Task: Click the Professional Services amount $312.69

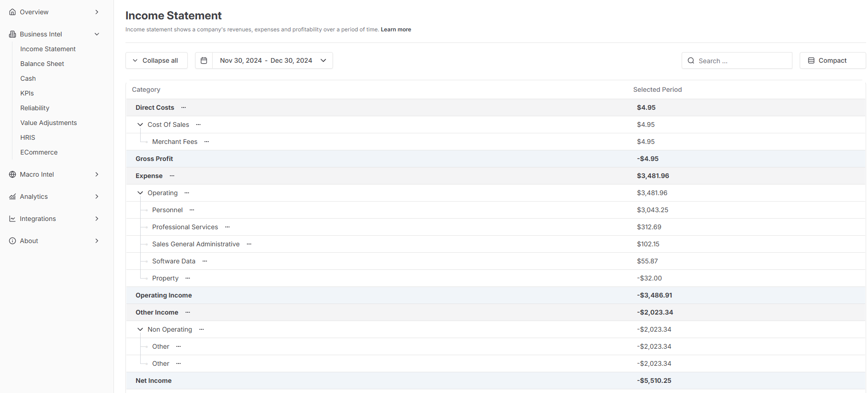Action: (649, 227)
